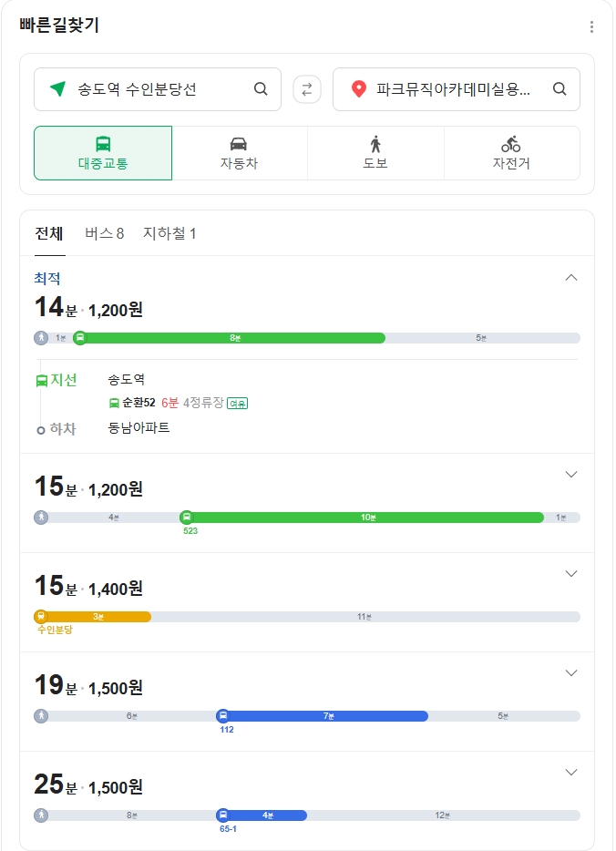Viewport: 616px width, 851px height.
Task: Collapse the 최적 14분 route details
Action: coord(571,278)
